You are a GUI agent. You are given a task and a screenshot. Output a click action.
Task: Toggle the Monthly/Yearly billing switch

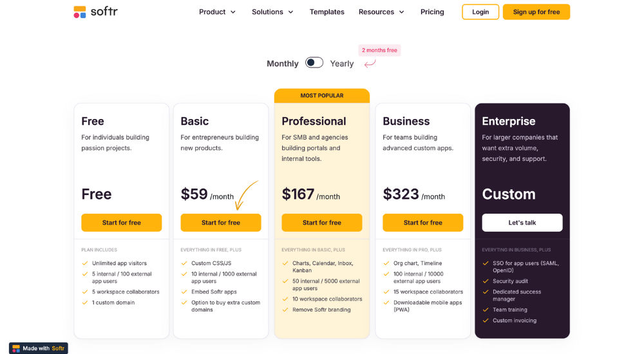[314, 62]
